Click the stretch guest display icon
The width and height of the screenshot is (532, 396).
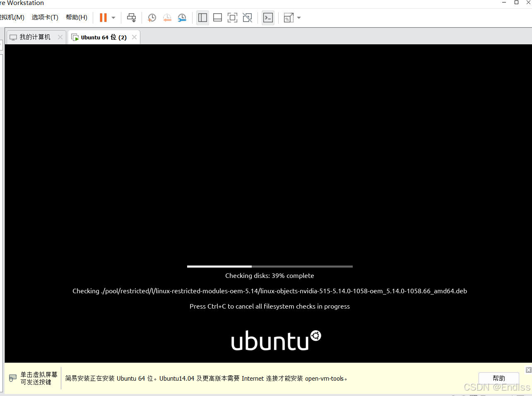pos(289,18)
